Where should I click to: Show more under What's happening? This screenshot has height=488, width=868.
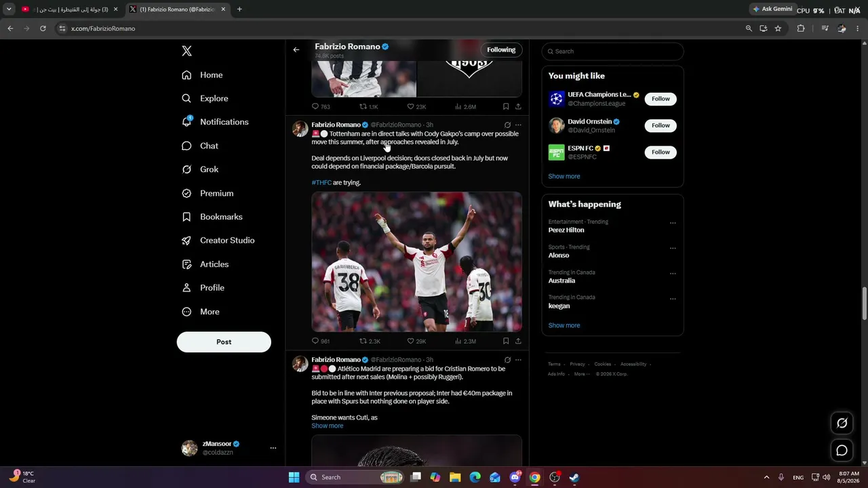click(564, 325)
